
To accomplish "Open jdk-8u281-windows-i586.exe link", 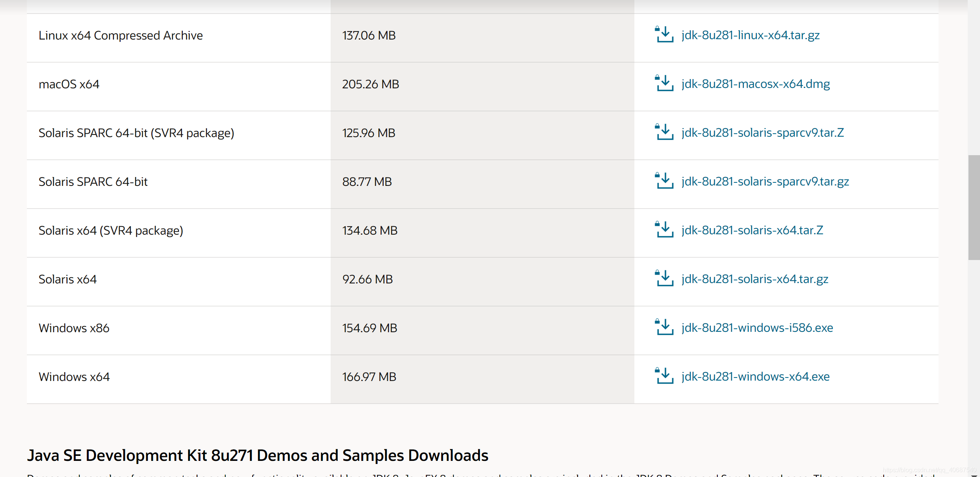I will pyautogui.click(x=757, y=328).
